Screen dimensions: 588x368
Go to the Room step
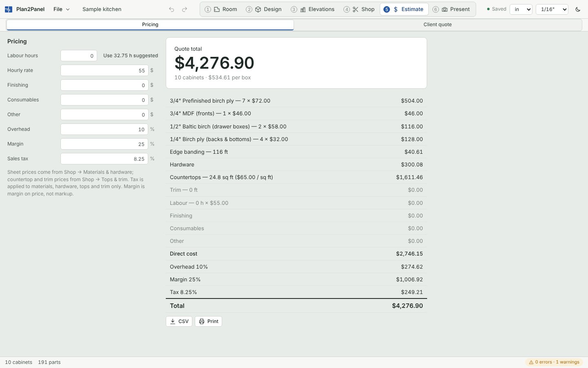221,9
